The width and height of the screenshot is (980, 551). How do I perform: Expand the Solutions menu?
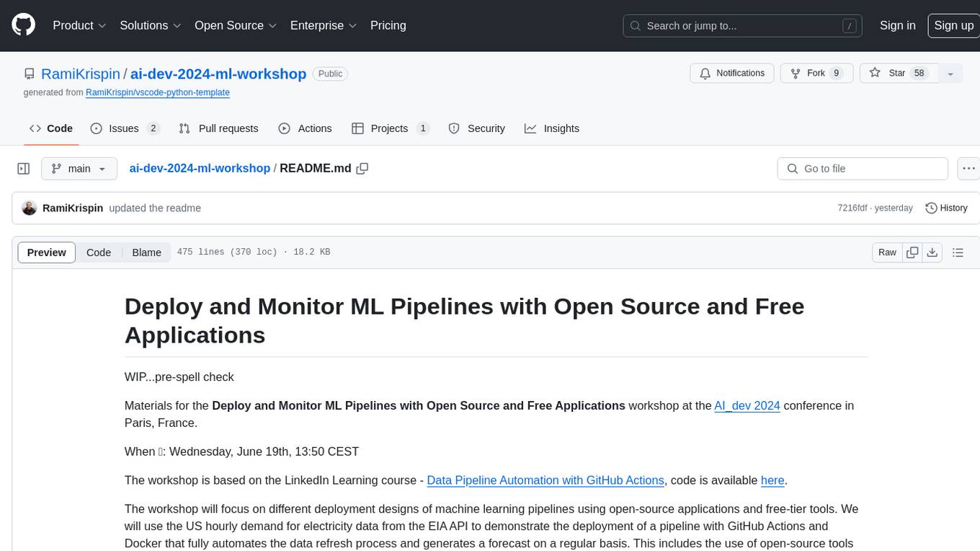pos(151,25)
